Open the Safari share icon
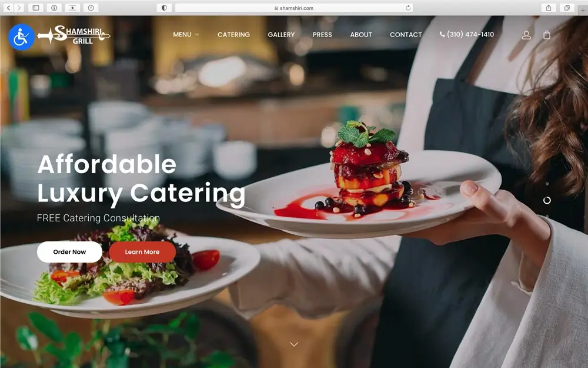This screenshot has height=368, width=588. click(548, 8)
